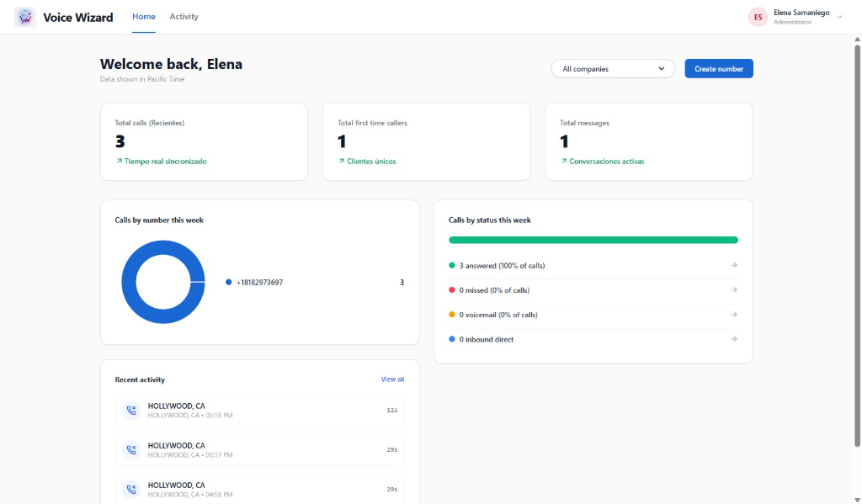Click the Voice Wizard logo icon
The height and width of the screenshot is (504, 862).
click(x=24, y=17)
